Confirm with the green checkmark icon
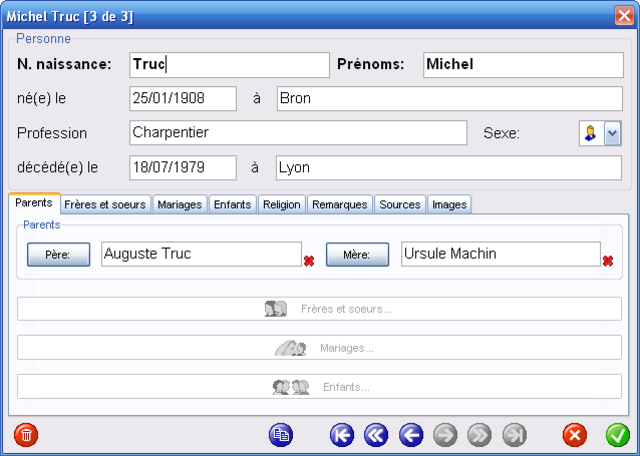The image size is (640, 456). point(618,435)
